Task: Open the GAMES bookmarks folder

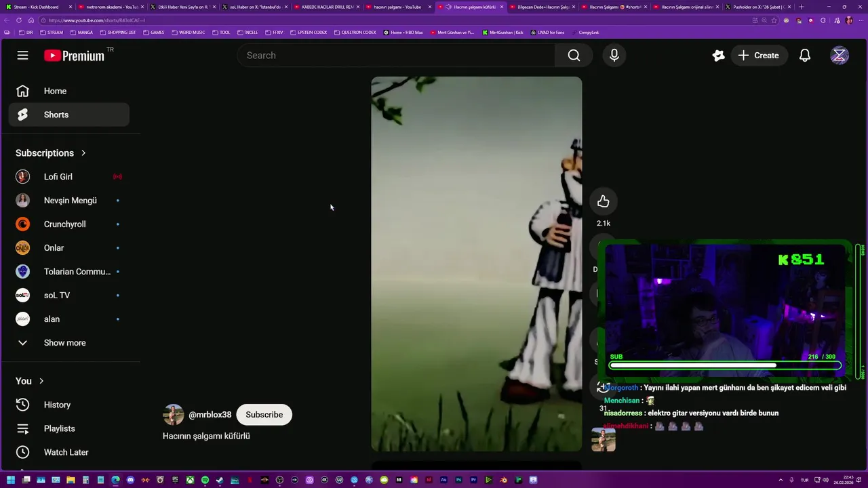Action: click(x=154, y=33)
